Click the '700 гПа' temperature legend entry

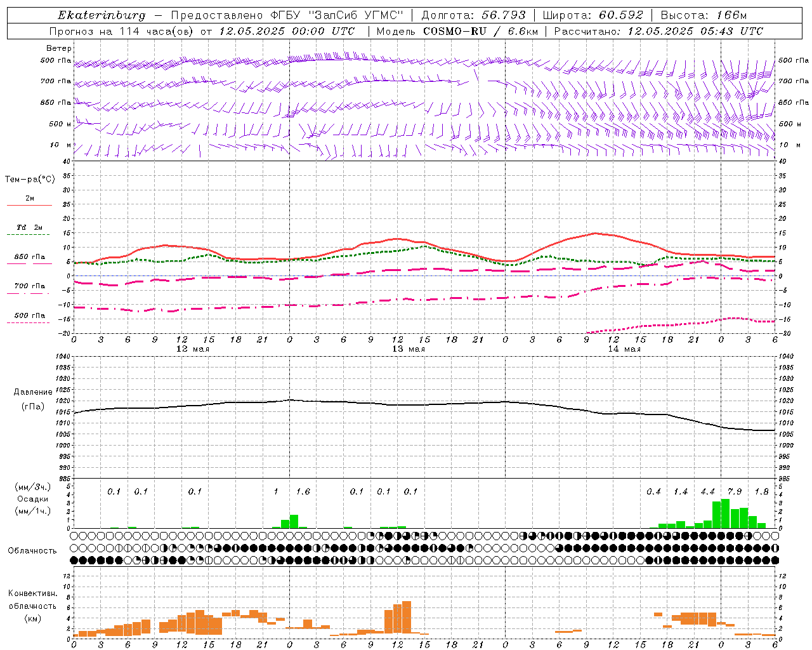click(x=29, y=286)
